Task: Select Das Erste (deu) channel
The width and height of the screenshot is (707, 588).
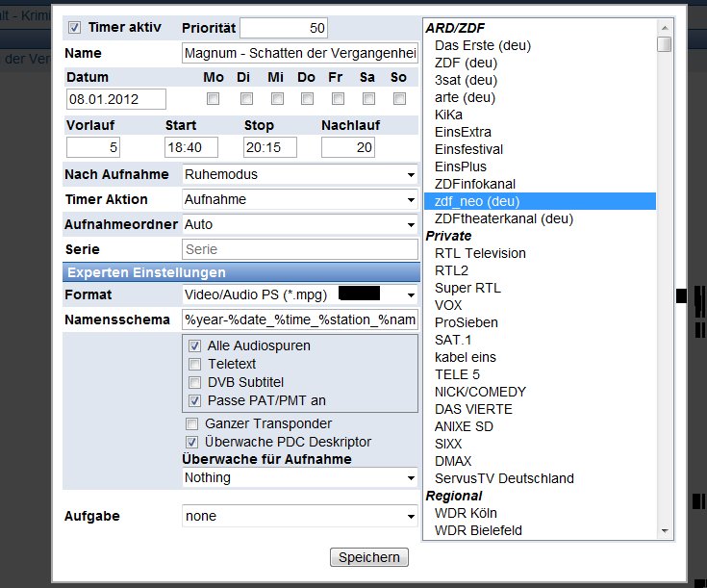Action: (x=482, y=45)
